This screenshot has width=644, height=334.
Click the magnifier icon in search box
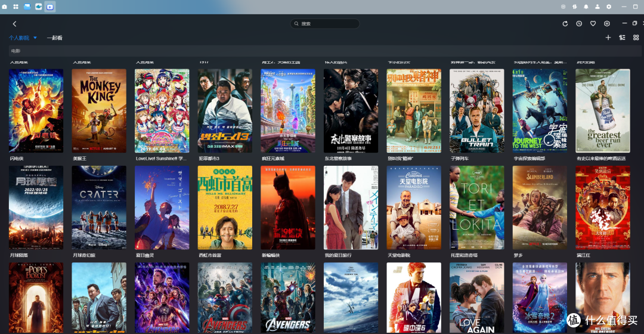(x=296, y=24)
